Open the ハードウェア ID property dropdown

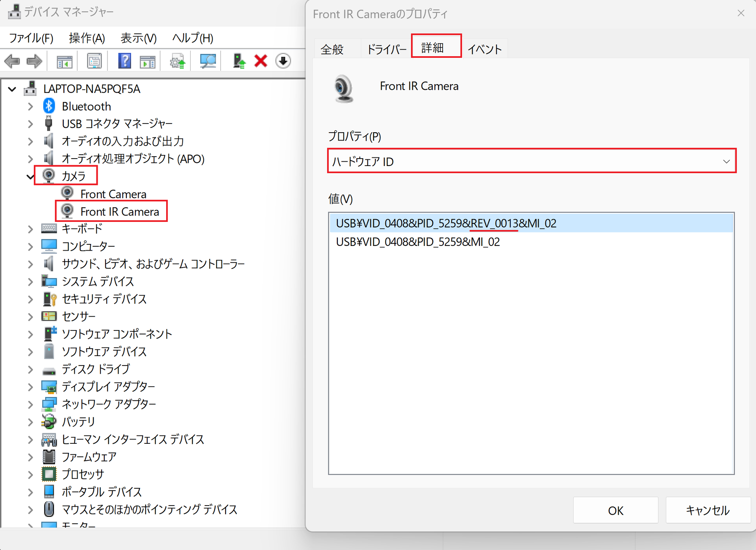(x=532, y=161)
